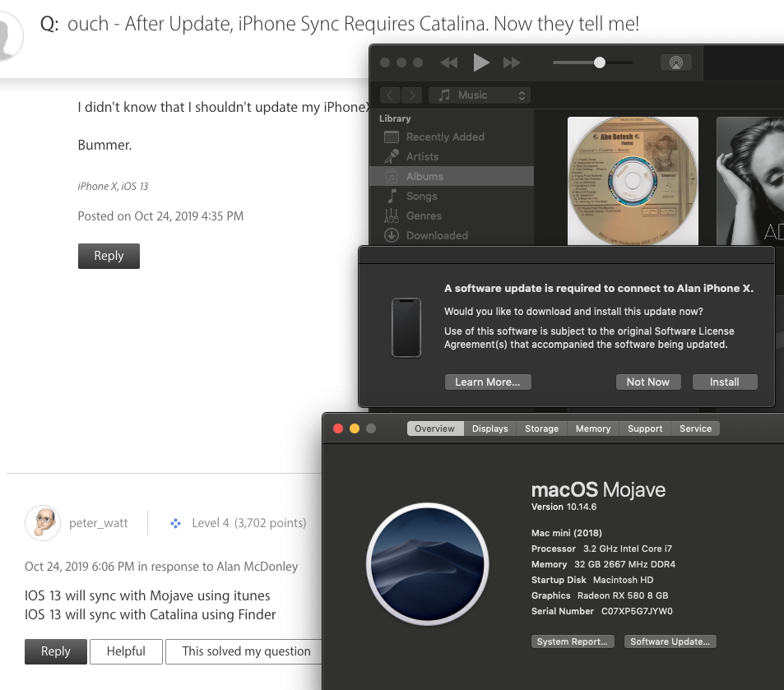Open the Abe Betesh CD album cover

pyautogui.click(x=633, y=181)
